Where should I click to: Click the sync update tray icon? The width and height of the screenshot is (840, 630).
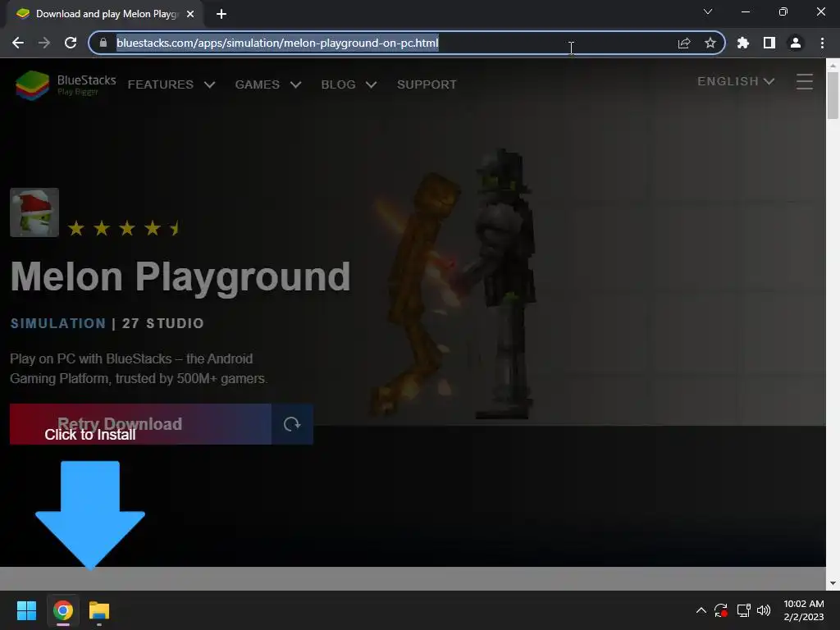(x=721, y=610)
